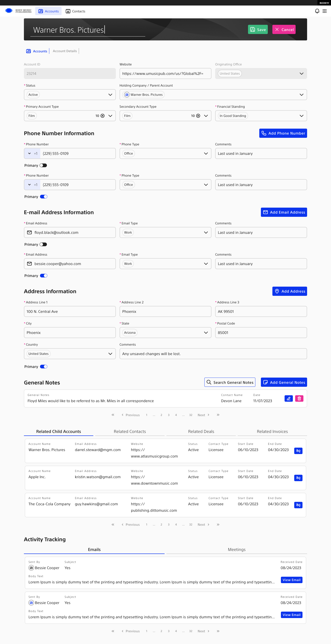Click the second Bessie Cooper sender avatar
The image size is (331, 644).
(x=31, y=603)
